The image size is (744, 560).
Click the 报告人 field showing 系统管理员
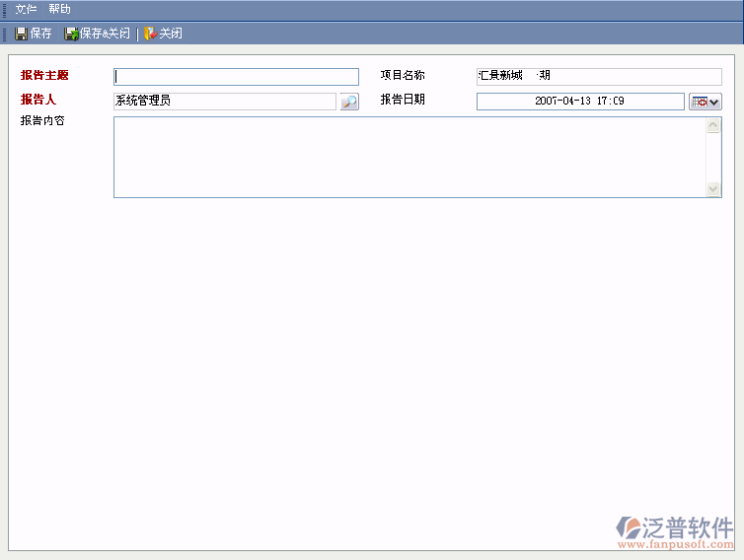pyautogui.click(x=225, y=102)
